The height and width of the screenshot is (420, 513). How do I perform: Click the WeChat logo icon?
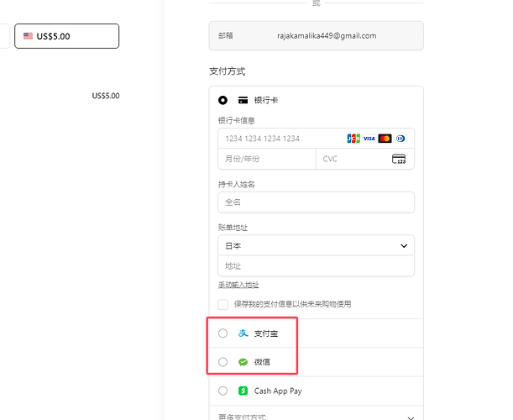tap(243, 362)
